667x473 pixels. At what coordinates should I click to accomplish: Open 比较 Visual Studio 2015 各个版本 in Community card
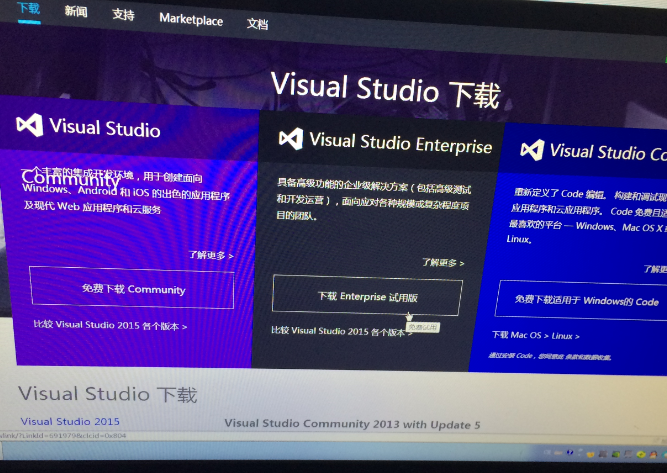pyautogui.click(x=110, y=325)
